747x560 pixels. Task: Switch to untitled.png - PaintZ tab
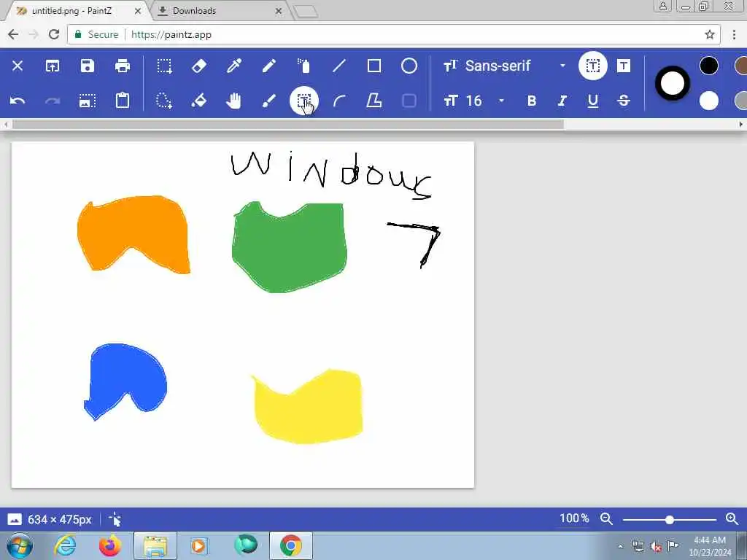tap(71, 10)
